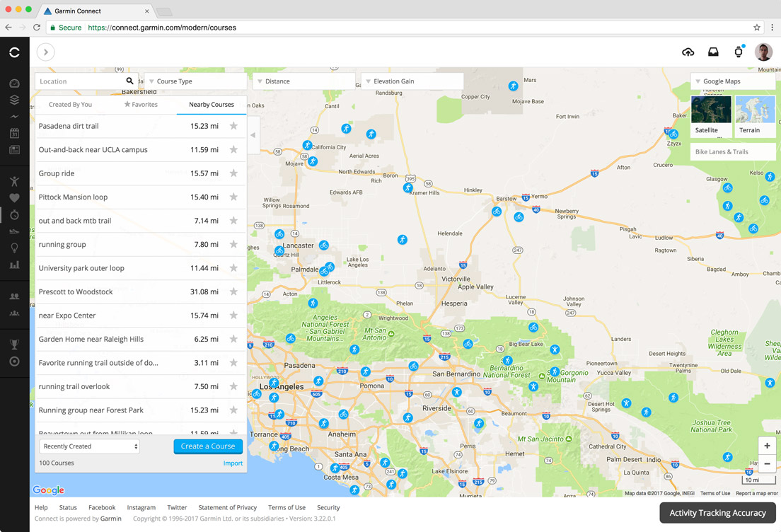
Task: Open the news feed sidebar icon
Action: 14,149
